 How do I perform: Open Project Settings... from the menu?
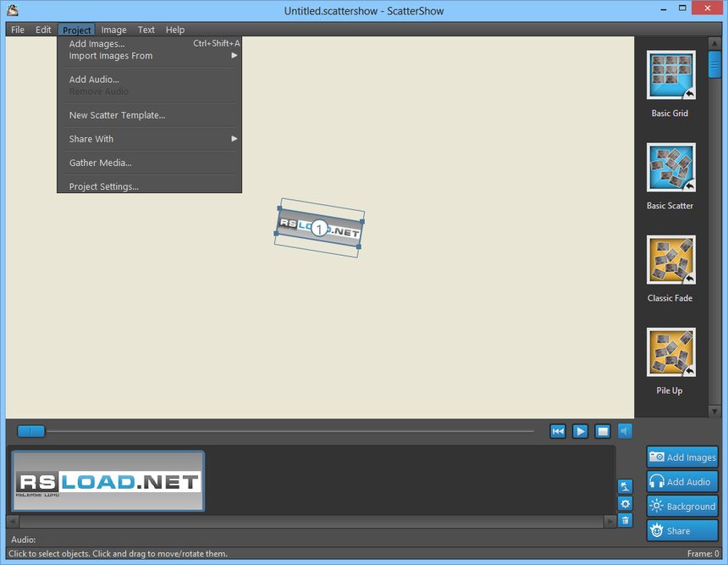[x=149, y=186]
